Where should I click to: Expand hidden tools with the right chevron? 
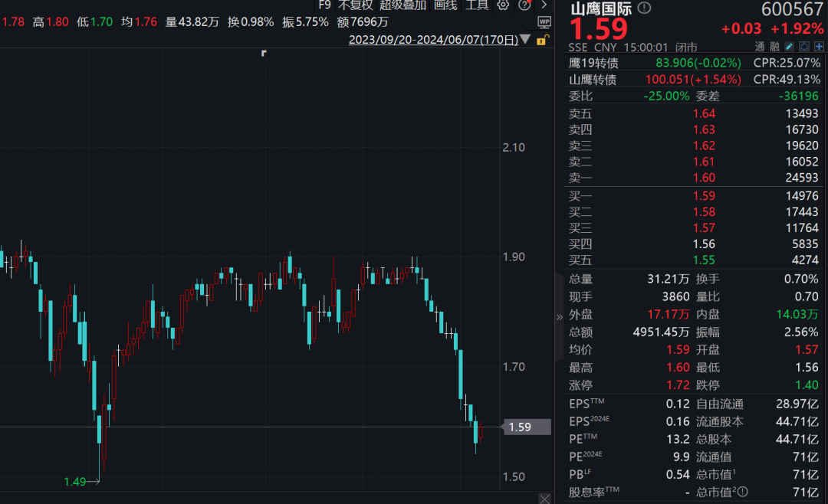click(544, 5)
